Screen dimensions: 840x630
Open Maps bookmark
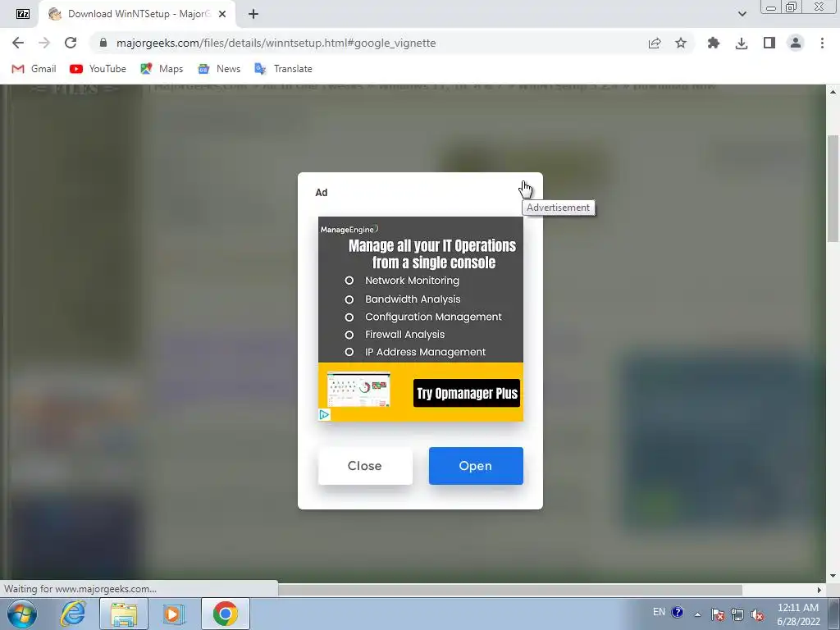[x=162, y=69]
